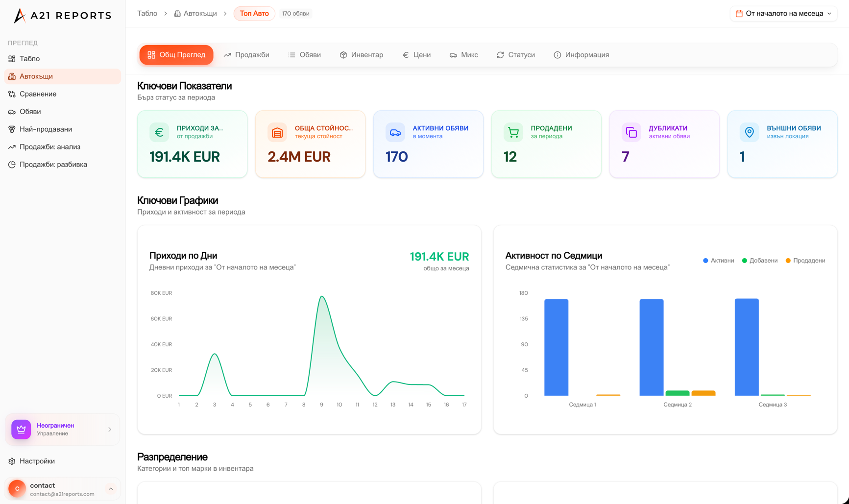Image resolution: width=849 pixels, height=504 pixels.
Task: Click the euro icon on revenue card
Action: (x=159, y=132)
